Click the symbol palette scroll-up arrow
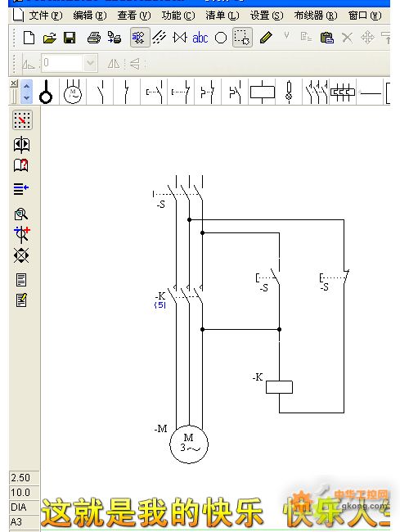Image resolution: width=400 pixels, height=532 pixels. pos(26,86)
